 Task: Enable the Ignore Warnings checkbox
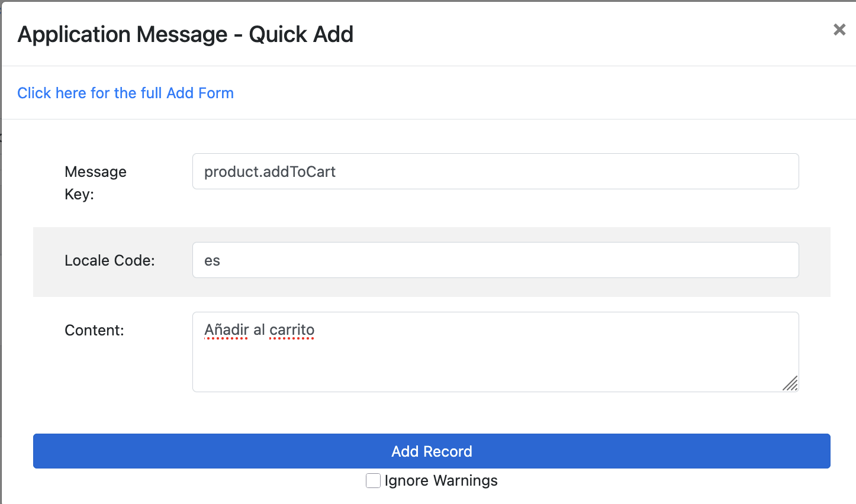(x=373, y=480)
